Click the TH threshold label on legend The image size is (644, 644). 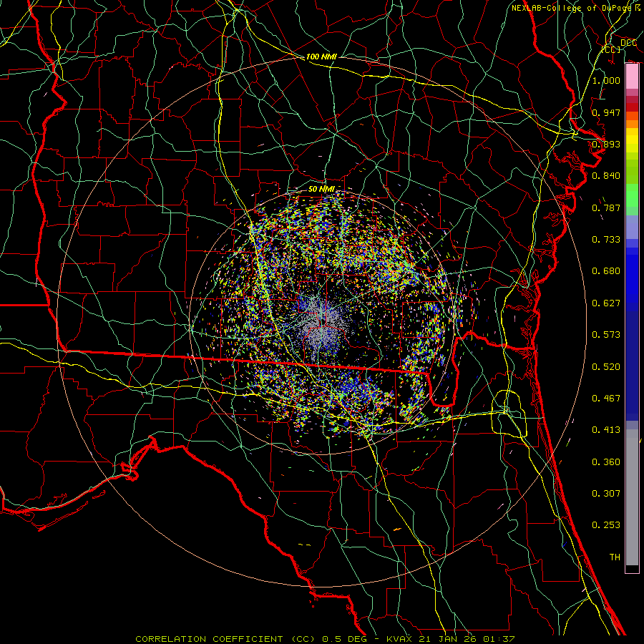(615, 557)
